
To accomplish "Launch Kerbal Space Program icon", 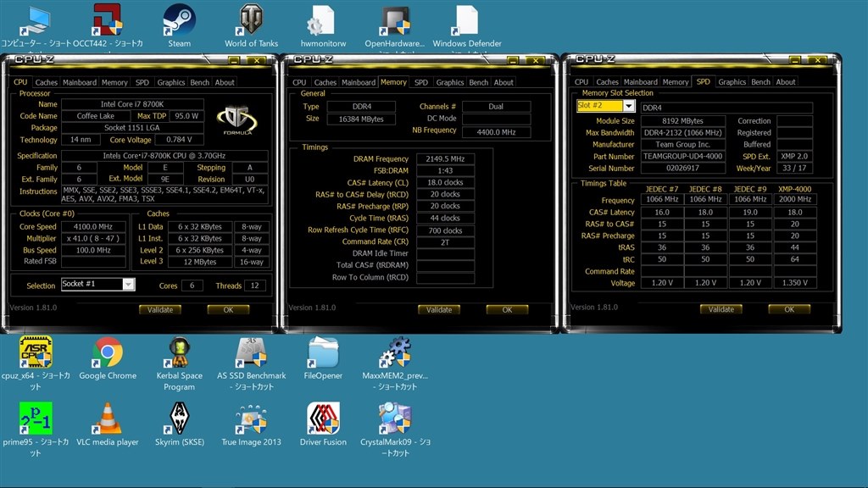I will pos(180,352).
